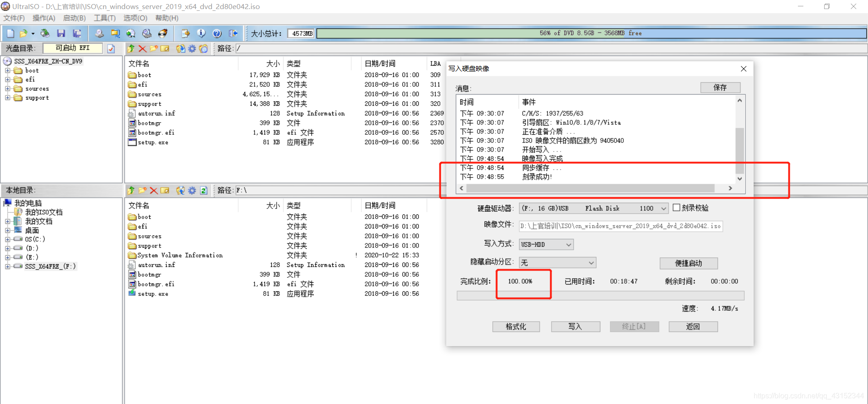868x404 pixels.
Task: Expand the boot folder in the image tree
Action: point(7,71)
